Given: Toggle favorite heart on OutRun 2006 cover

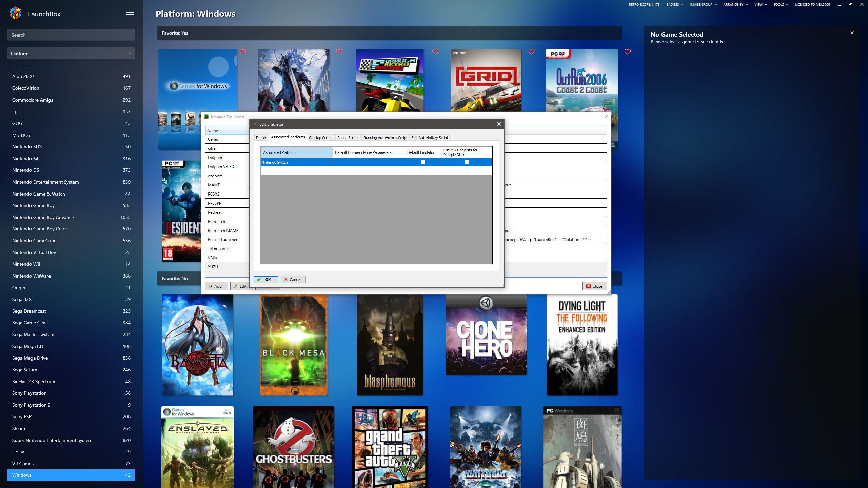Looking at the screenshot, I should [628, 52].
